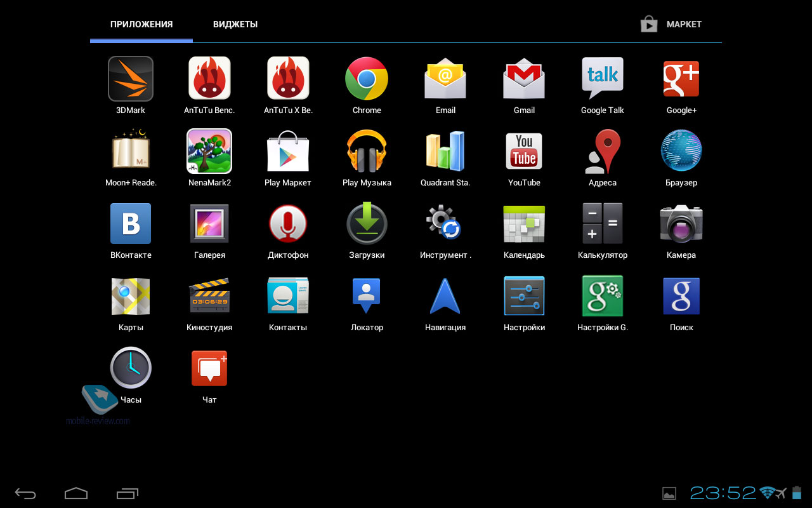This screenshot has width=812, height=508.
Task: Tap the Back navigation button
Action: 25,493
